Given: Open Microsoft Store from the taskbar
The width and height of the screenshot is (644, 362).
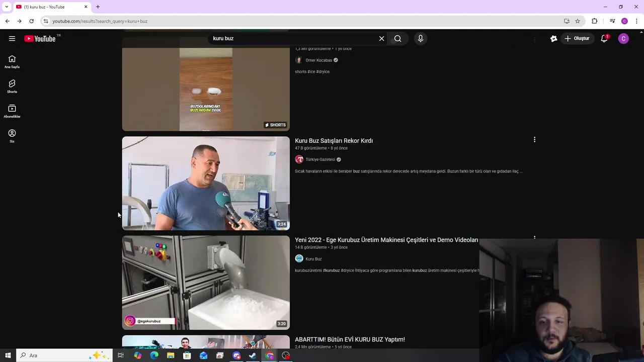Looking at the screenshot, I should pos(187,355).
